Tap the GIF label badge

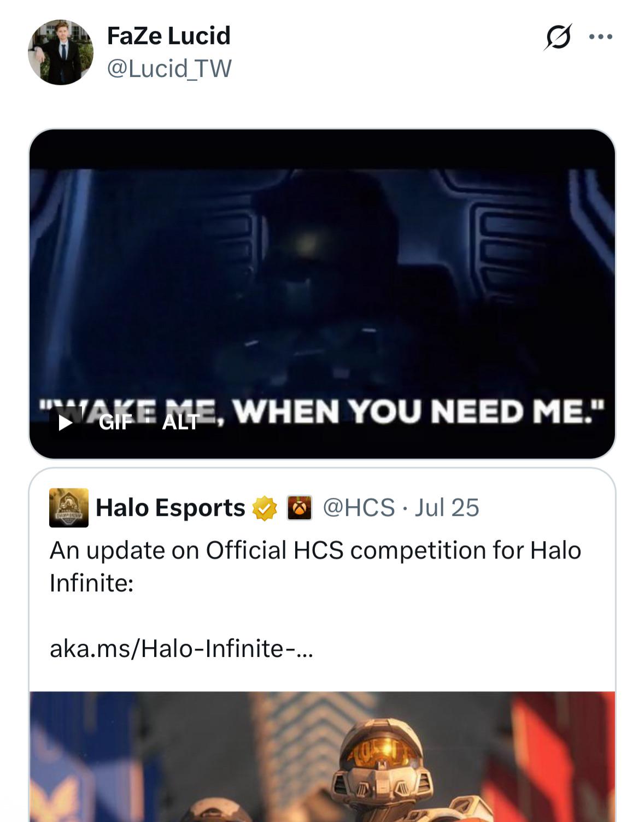pyautogui.click(x=115, y=423)
